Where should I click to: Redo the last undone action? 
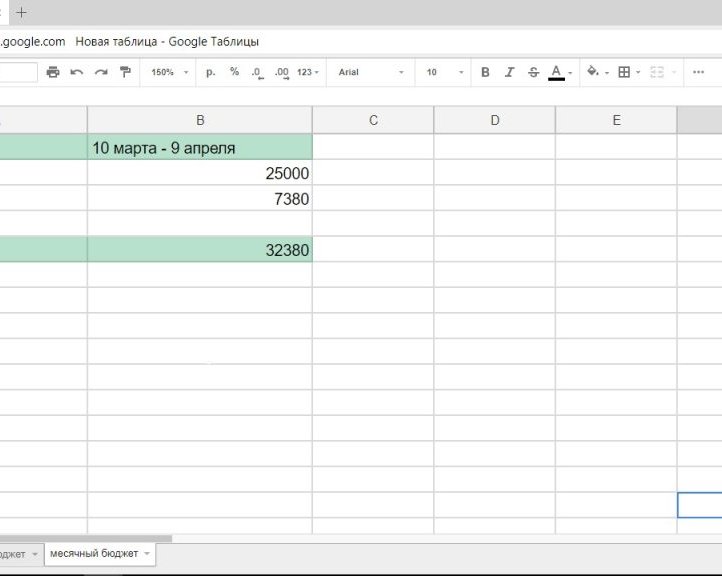tap(101, 72)
